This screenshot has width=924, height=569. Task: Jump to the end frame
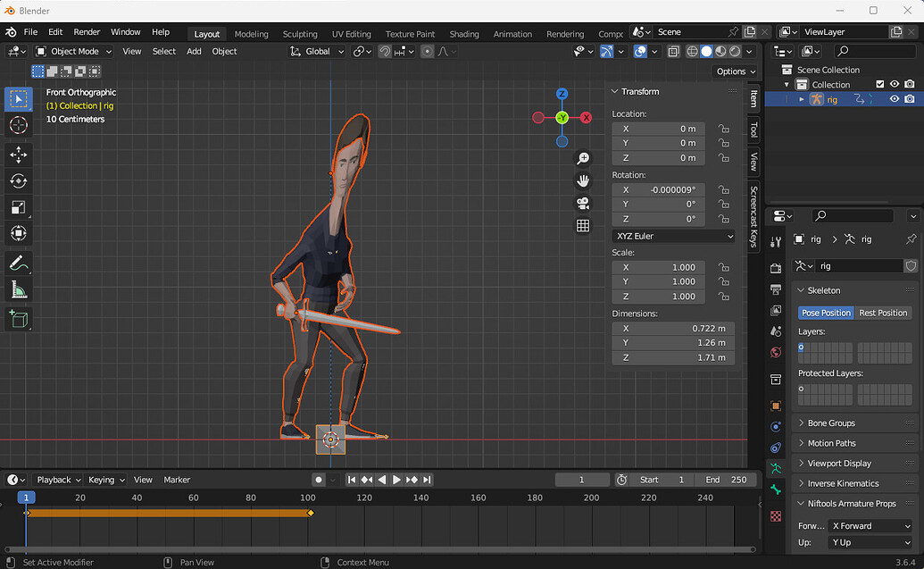428,480
